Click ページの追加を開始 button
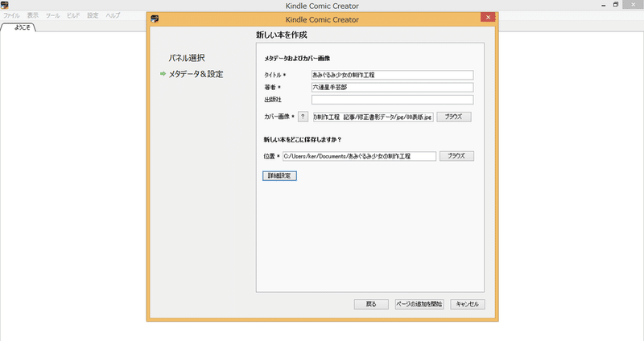This screenshot has width=644, height=341. [419, 304]
